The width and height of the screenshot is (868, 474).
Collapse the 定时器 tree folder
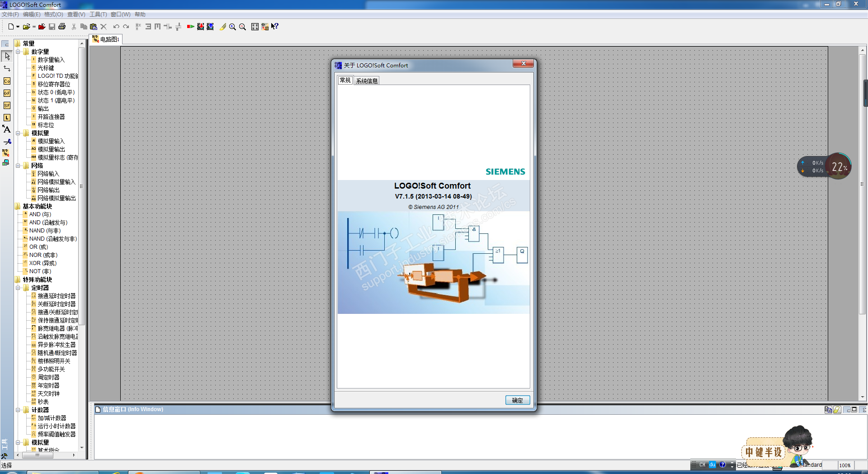[18, 288]
